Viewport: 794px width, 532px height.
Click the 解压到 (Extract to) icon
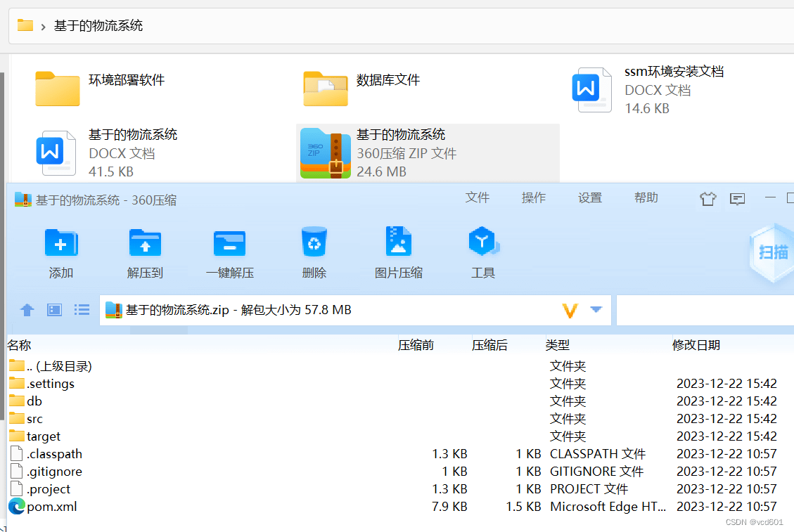(x=145, y=243)
